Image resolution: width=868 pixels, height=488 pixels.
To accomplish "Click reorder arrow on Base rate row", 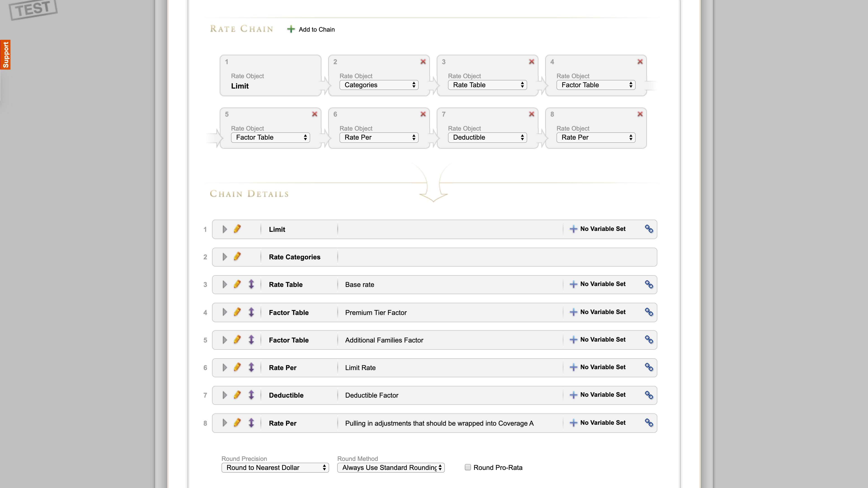I will point(251,284).
